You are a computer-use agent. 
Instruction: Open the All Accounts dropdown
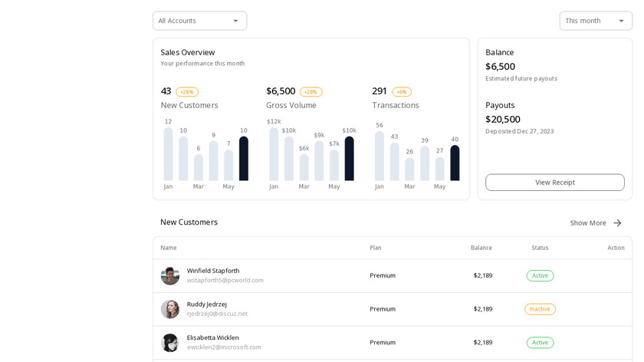(x=199, y=21)
